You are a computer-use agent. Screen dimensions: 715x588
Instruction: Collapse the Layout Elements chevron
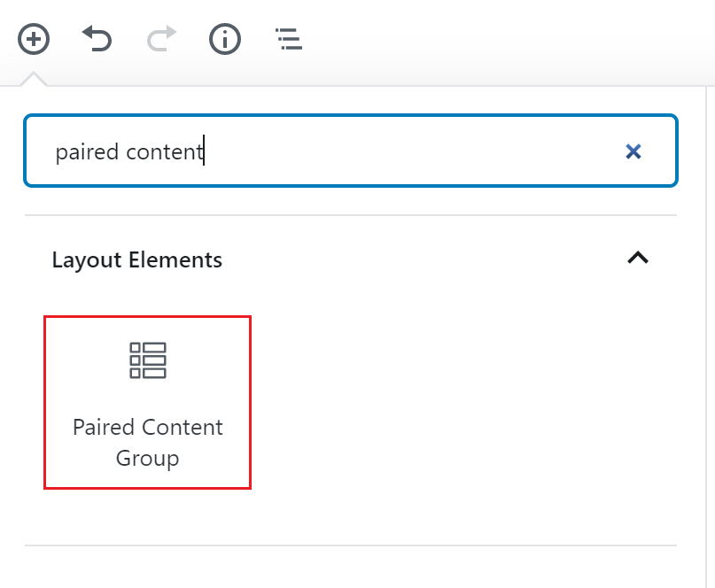pos(638,259)
